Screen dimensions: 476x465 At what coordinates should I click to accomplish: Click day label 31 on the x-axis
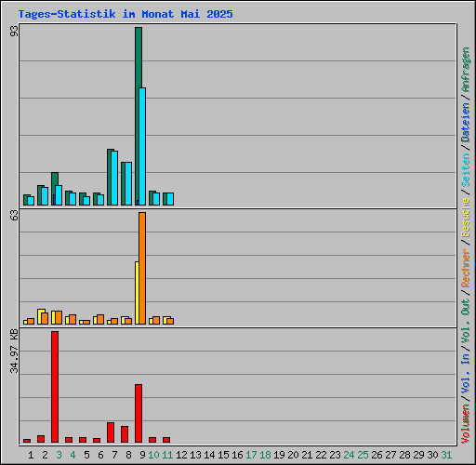tap(446, 455)
